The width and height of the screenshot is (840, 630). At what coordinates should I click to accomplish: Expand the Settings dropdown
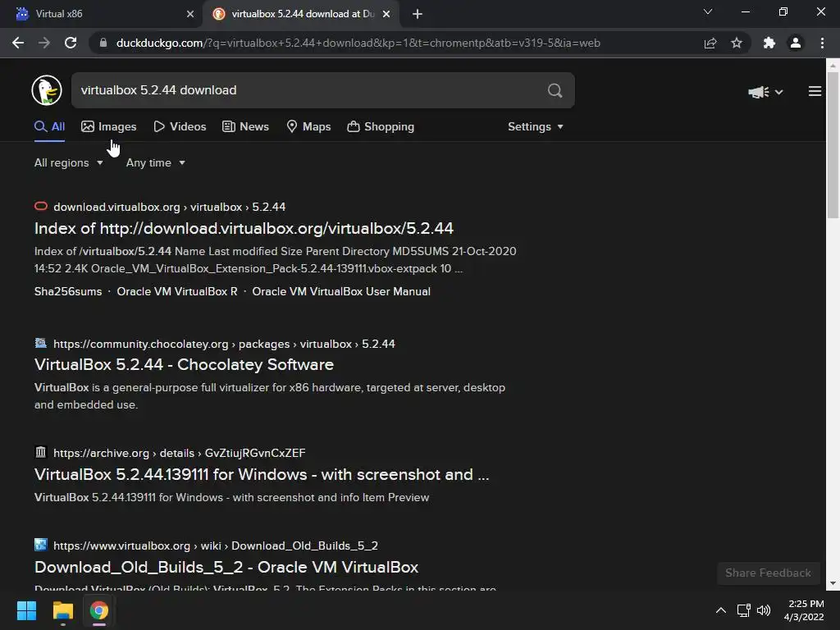tap(535, 127)
